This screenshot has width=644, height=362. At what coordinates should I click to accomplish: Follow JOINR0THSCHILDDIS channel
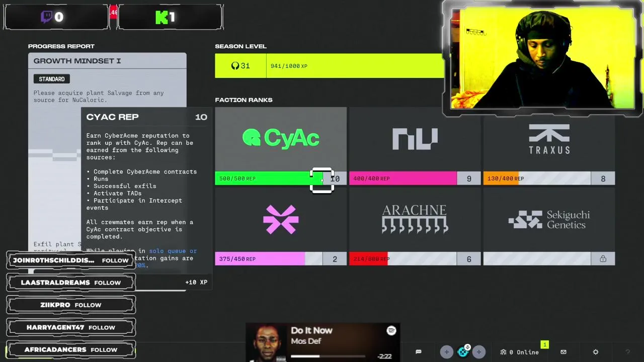115,260
